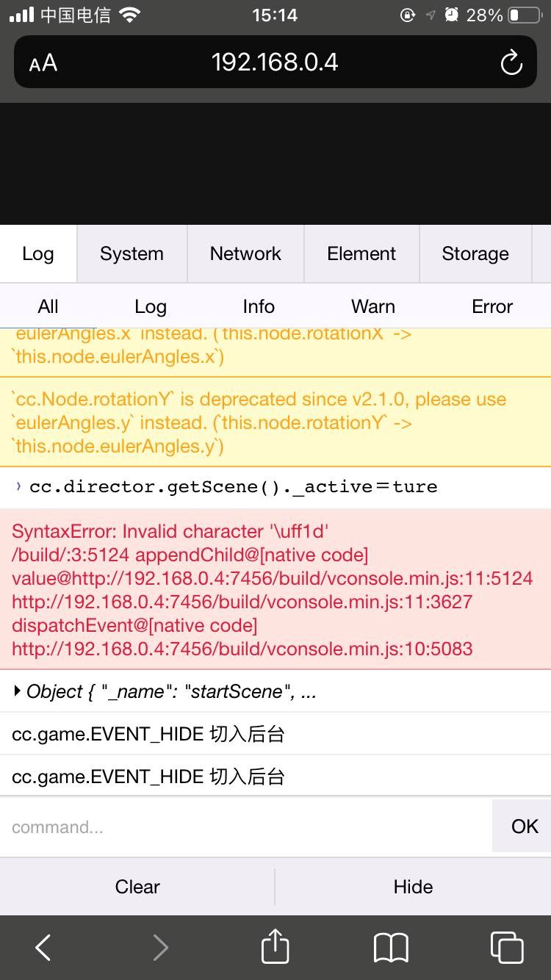Expand the startScene Object entry
The width and height of the screenshot is (551, 980).
[18, 691]
